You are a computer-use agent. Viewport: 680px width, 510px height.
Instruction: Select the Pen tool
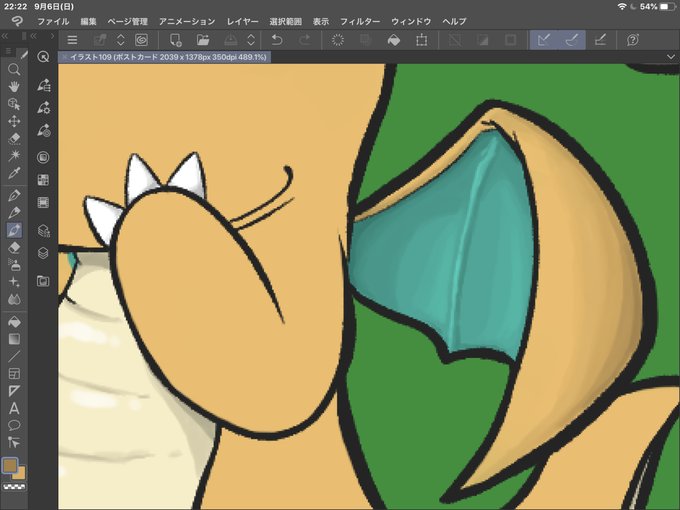[14, 195]
